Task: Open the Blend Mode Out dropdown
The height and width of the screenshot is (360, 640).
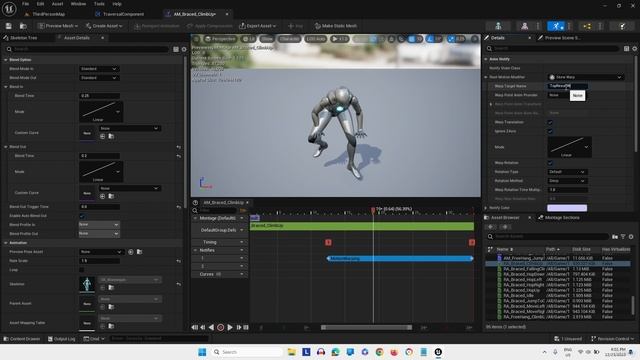Action: (99, 78)
